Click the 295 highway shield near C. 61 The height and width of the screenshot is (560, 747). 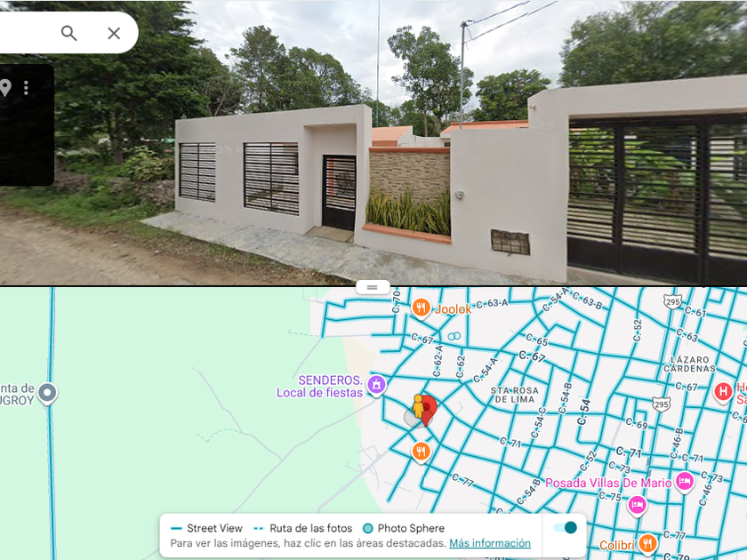(x=672, y=302)
